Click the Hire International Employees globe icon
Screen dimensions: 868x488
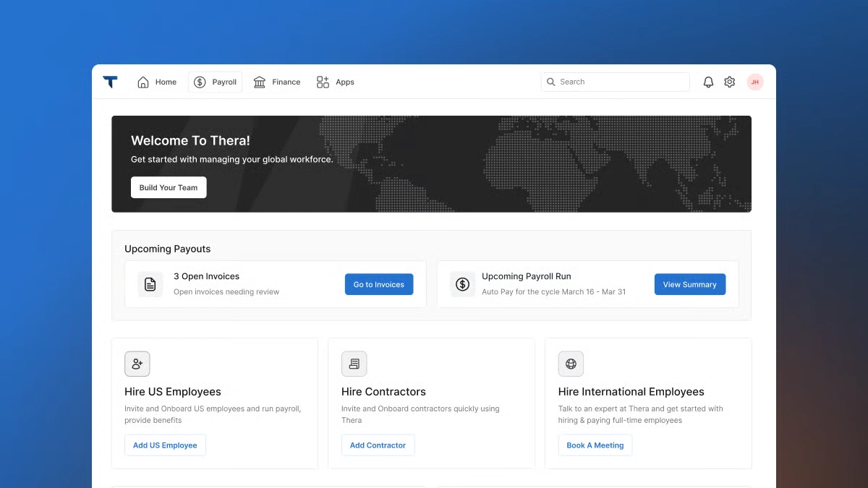[x=571, y=364]
